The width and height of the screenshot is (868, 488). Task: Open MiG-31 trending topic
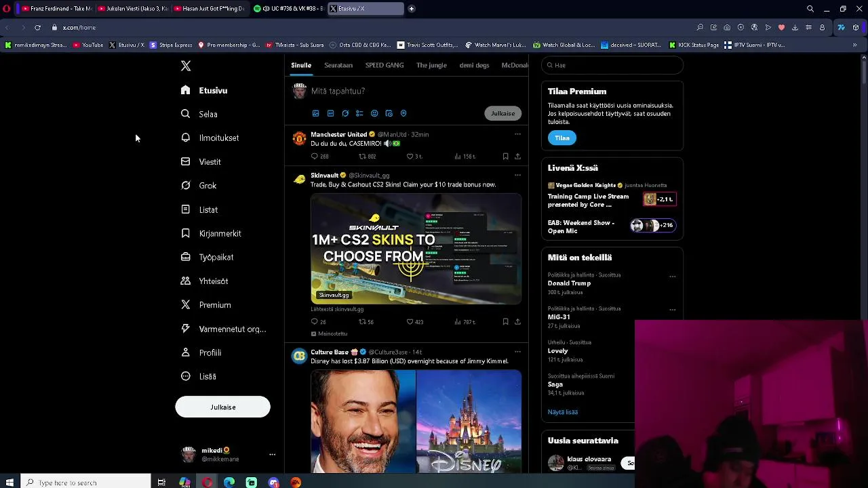click(559, 317)
